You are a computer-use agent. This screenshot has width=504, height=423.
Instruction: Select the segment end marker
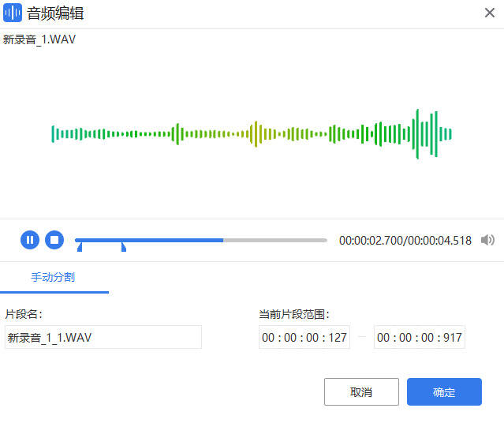pos(124,247)
